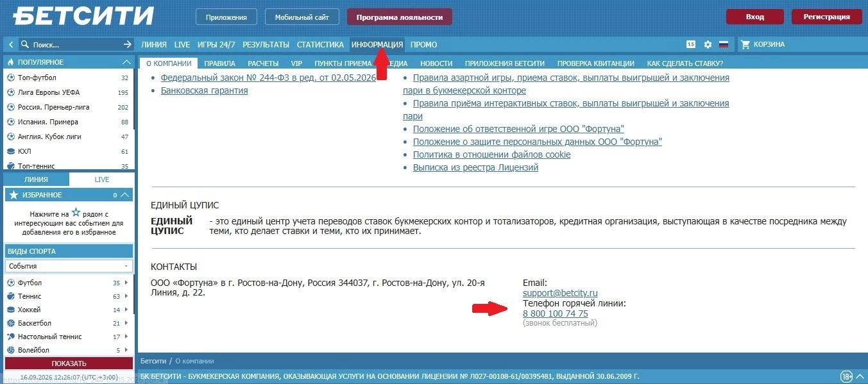
Task: Click the search magnifier icon
Action: (x=25, y=45)
